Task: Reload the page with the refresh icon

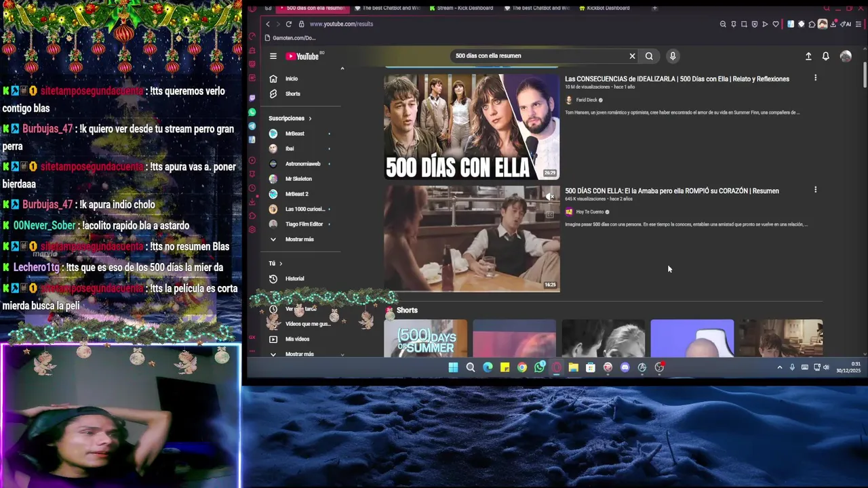Action: point(288,24)
